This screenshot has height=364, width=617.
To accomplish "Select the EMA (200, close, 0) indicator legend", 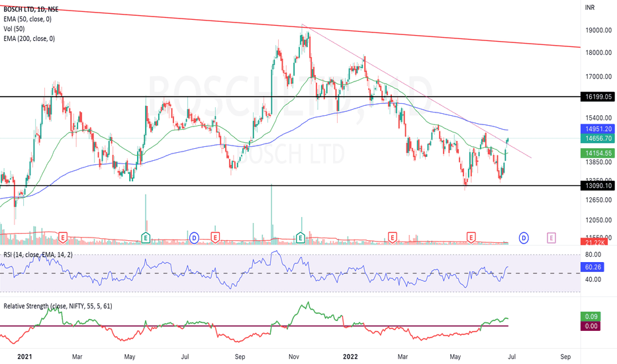I will tap(29, 38).
